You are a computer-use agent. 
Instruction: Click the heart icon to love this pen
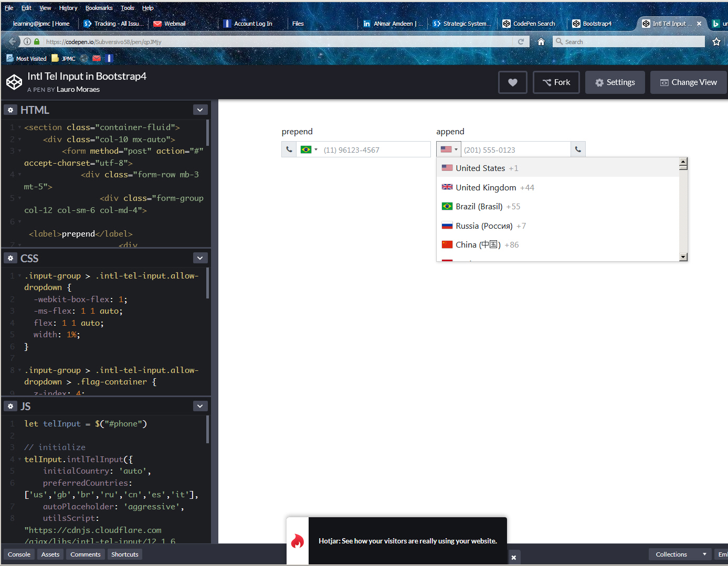(512, 82)
